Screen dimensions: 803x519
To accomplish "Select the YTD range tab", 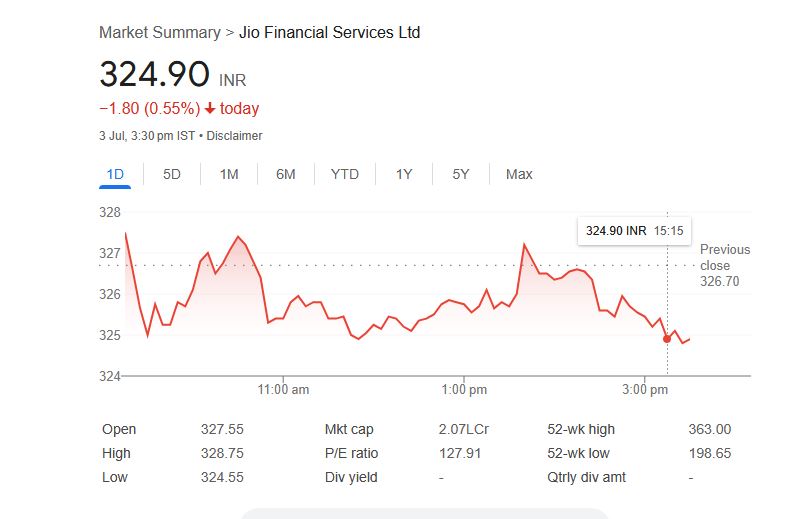I will point(344,174).
